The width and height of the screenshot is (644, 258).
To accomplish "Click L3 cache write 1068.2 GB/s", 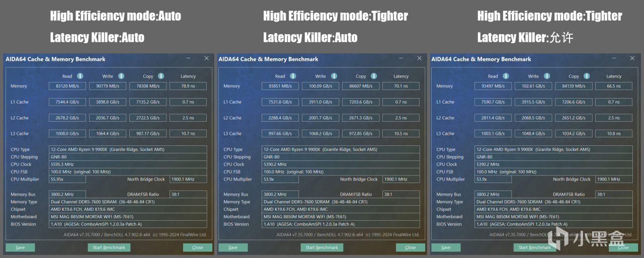I will click(x=320, y=134).
